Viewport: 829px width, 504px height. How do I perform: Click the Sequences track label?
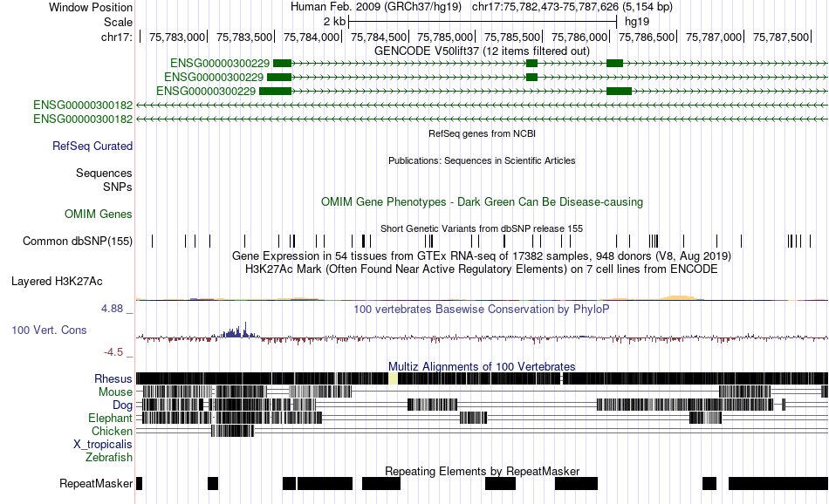tap(104, 174)
